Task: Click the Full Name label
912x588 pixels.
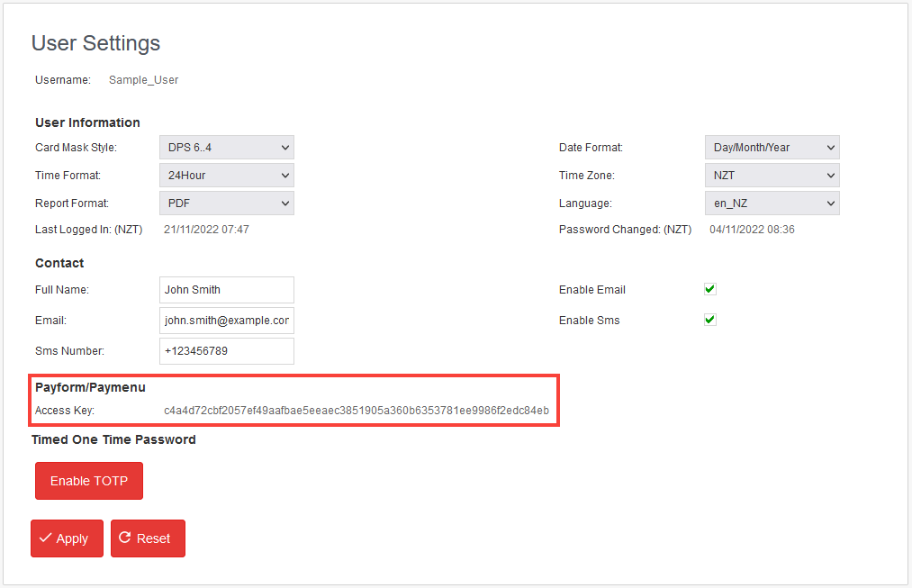Action: click(x=61, y=290)
